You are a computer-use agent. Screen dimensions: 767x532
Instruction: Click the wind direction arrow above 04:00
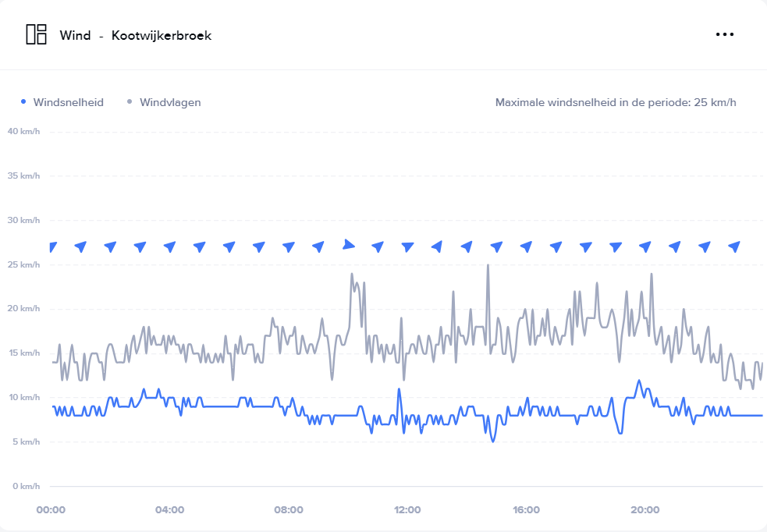tap(170, 246)
